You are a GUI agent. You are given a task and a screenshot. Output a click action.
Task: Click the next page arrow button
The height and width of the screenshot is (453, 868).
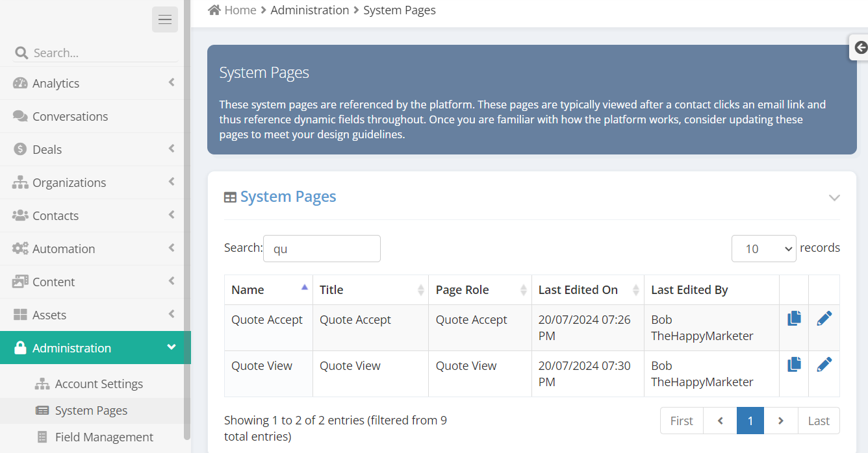coord(781,421)
